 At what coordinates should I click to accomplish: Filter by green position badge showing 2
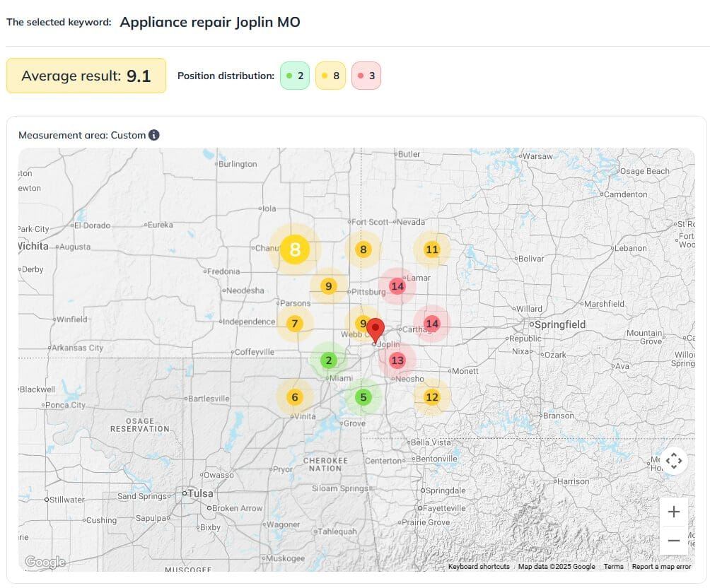[295, 76]
